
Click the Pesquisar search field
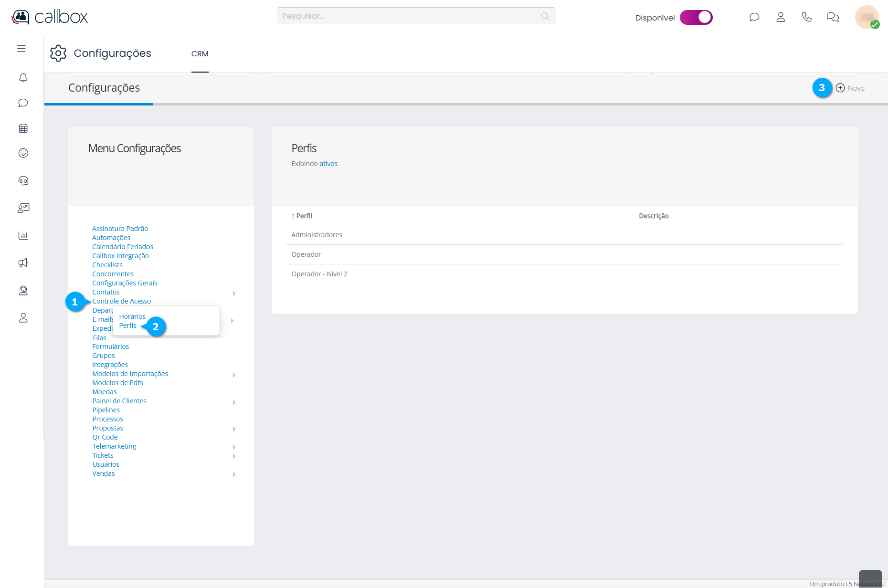[x=411, y=16]
